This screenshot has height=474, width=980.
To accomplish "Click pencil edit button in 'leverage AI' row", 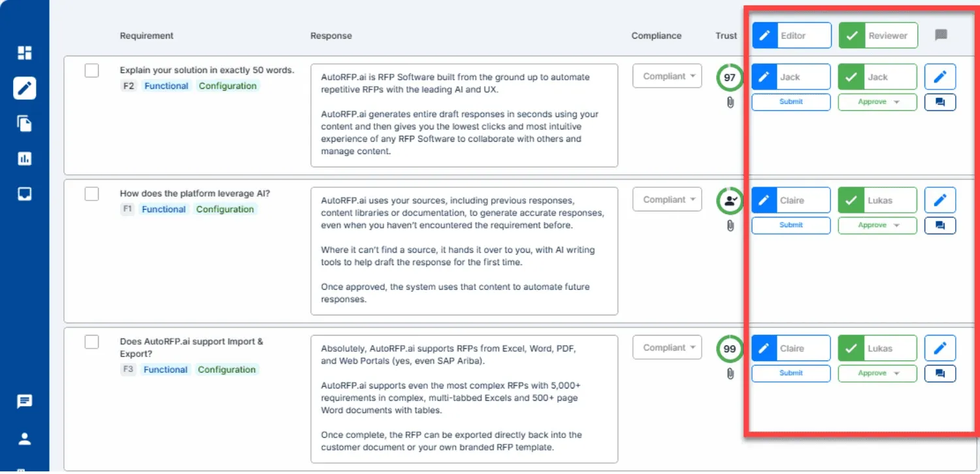I will [x=940, y=200].
